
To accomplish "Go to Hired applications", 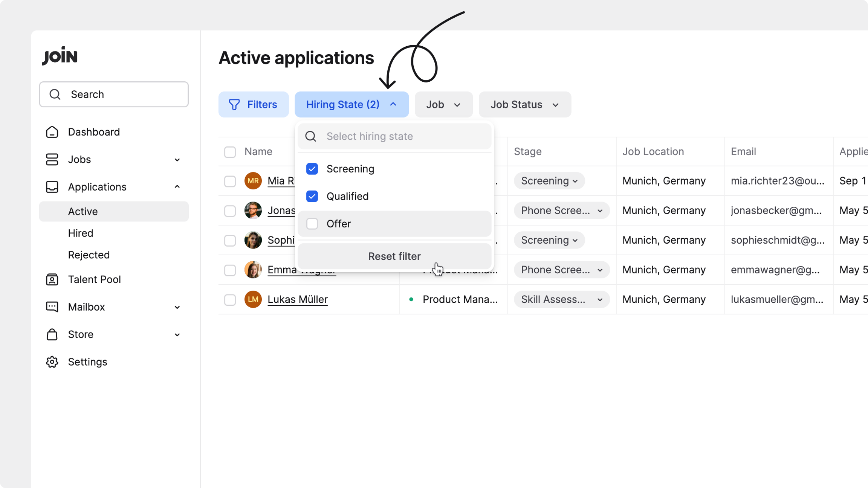I will (81, 233).
